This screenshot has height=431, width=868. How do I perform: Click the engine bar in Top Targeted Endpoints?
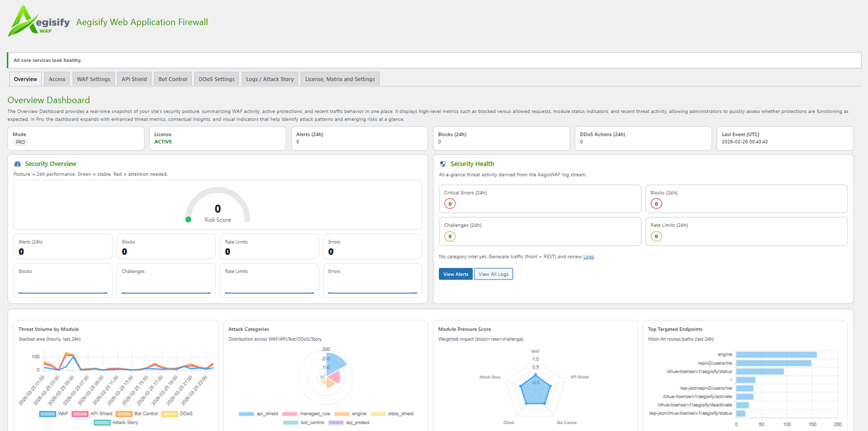(x=776, y=355)
